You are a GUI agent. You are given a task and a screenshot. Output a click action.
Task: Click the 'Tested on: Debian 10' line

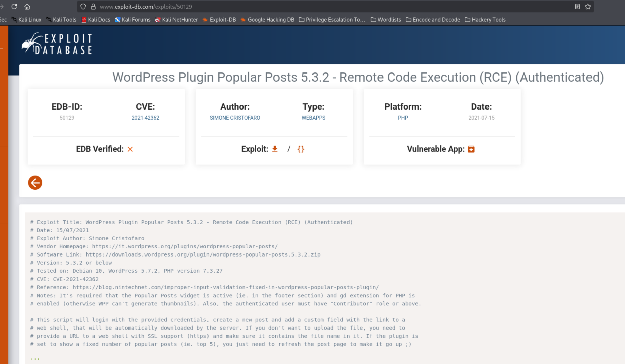coord(126,271)
